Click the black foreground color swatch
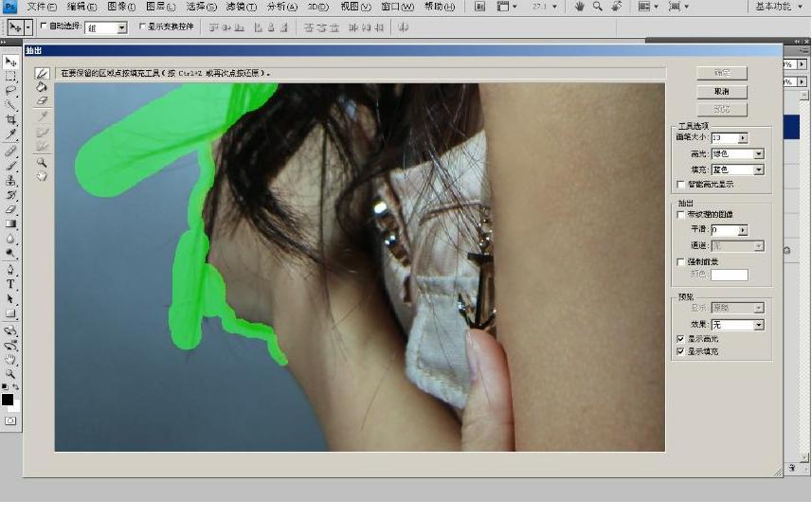 (8, 399)
